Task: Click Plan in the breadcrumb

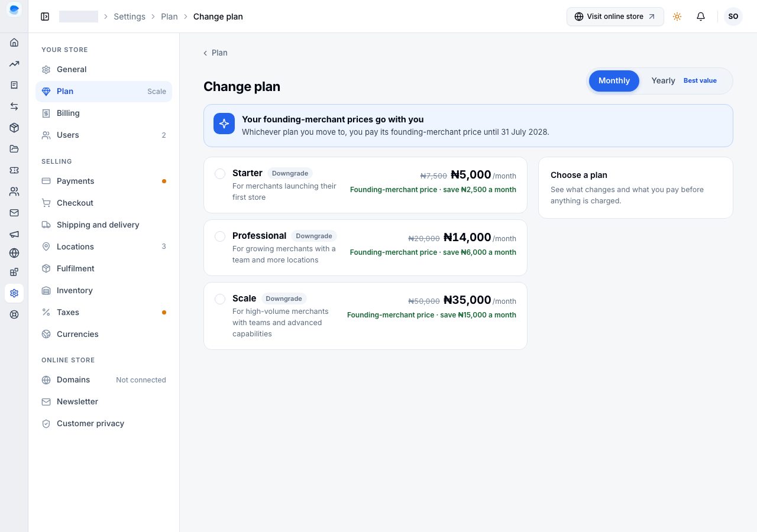Action: click(x=169, y=17)
